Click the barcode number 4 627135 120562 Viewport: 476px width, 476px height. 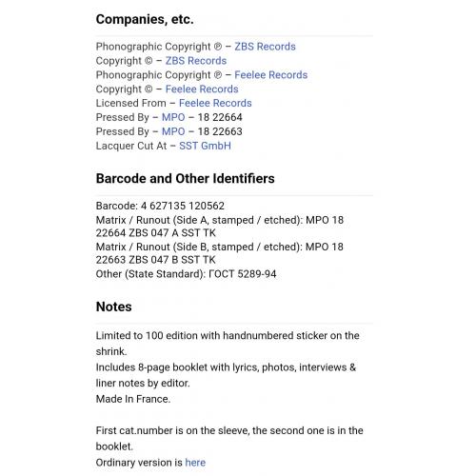click(x=183, y=206)
